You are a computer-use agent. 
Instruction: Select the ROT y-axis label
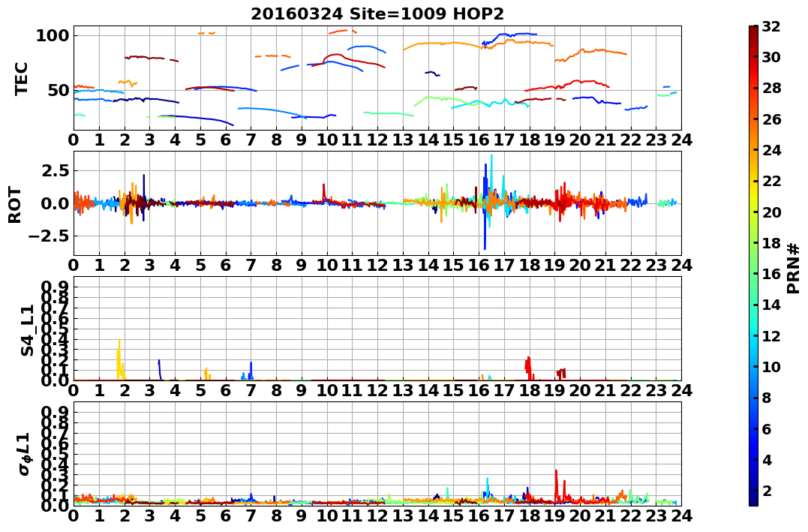pyautogui.click(x=15, y=205)
